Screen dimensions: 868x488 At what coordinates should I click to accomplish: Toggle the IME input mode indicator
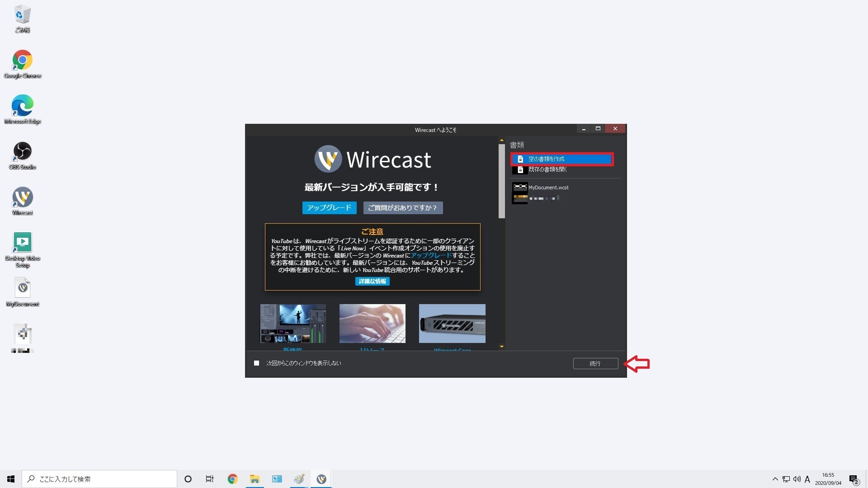click(x=807, y=479)
